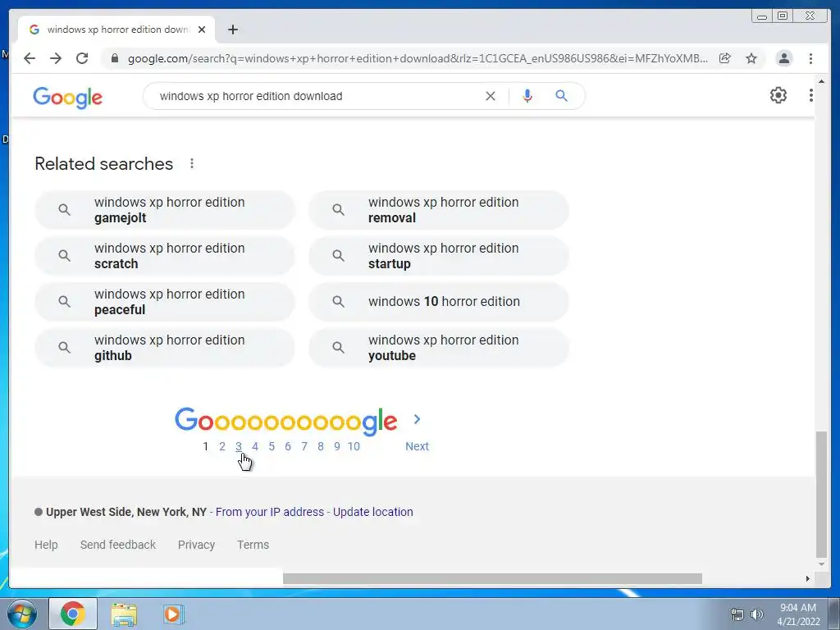The height and width of the screenshot is (630, 840).
Task: Open the Chrome three-dot menu
Action: 810,58
